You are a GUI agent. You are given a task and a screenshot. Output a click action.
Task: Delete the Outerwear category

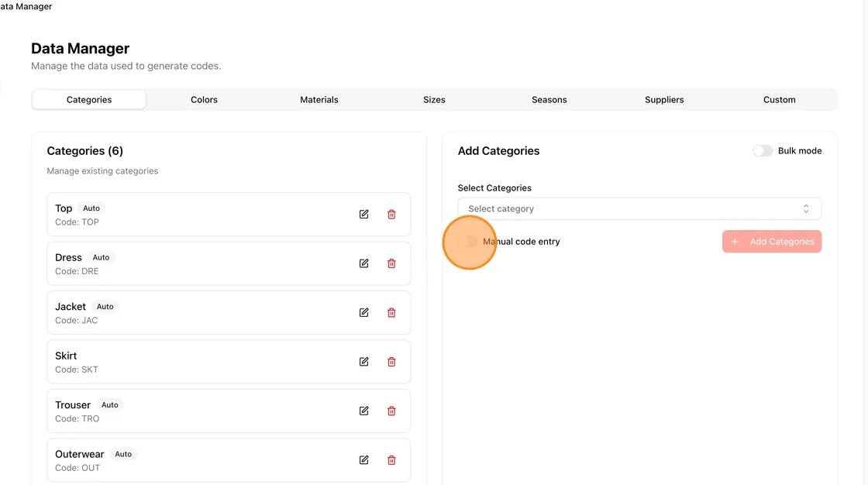click(x=391, y=460)
